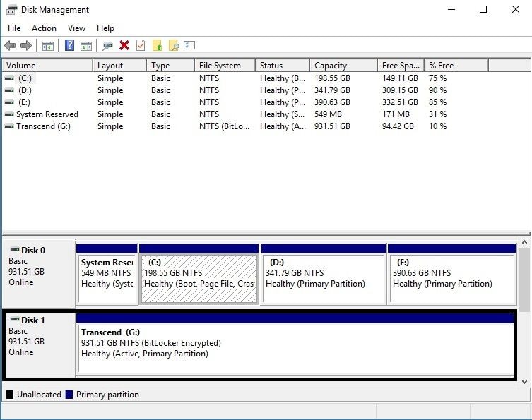This screenshot has height=420, width=532.
Task: Click the yellow folder with green arrow icon
Action: pyautogui.click(x=157, y=45)
